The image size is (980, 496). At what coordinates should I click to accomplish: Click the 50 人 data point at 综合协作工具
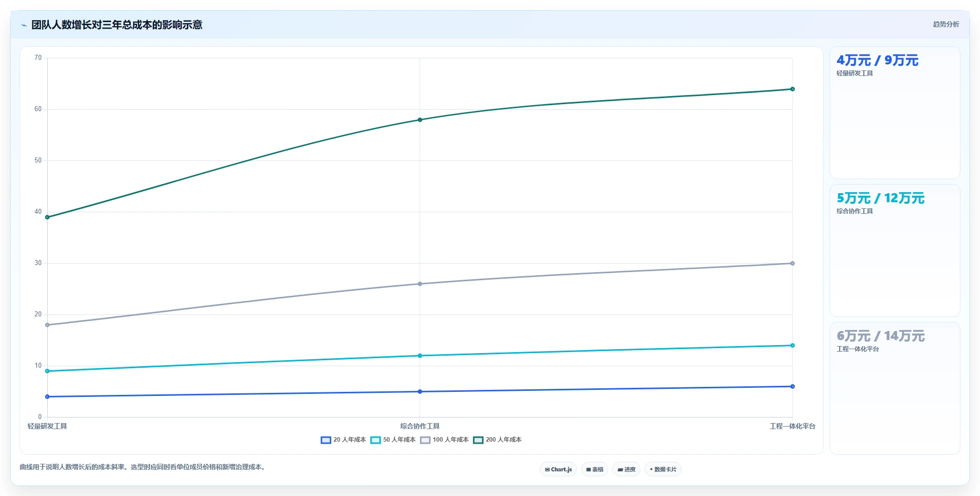420,356
